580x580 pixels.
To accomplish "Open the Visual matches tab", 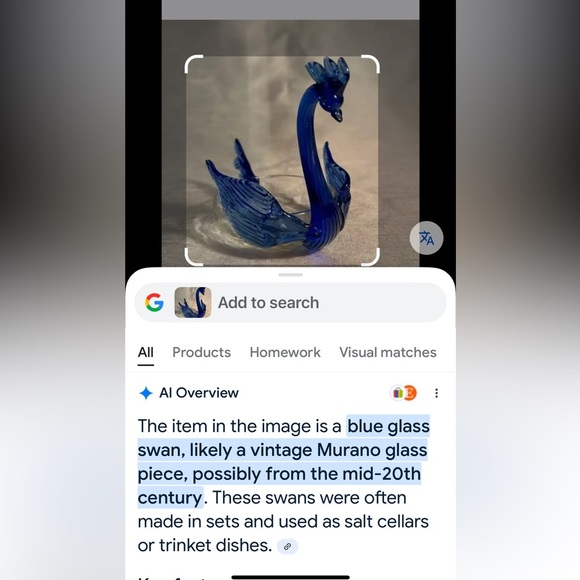I will tap(388, 353).
